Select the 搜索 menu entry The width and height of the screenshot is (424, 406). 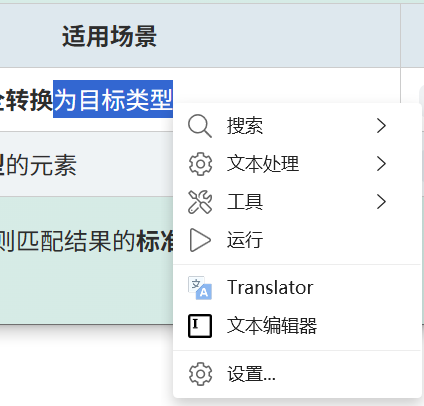297,126
